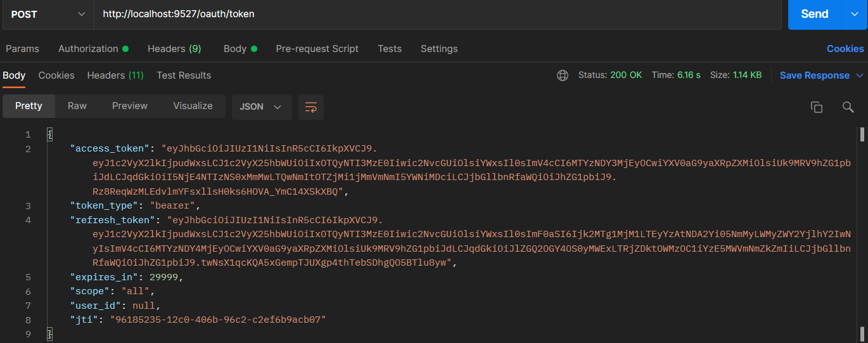Switch to the Raw view
This screenshot has width=868, height=343.
click(x=77, y=106)
